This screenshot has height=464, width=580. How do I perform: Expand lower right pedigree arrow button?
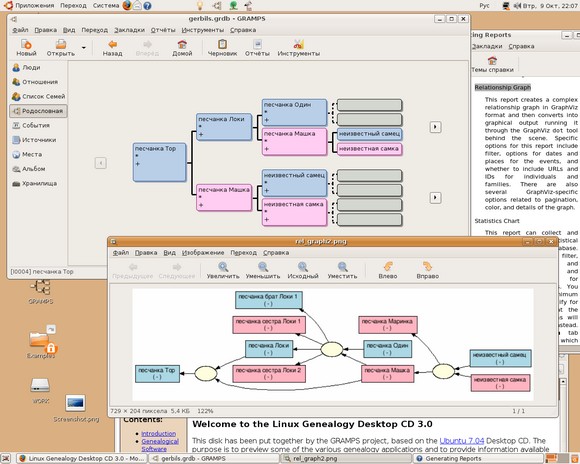point(435,198)
